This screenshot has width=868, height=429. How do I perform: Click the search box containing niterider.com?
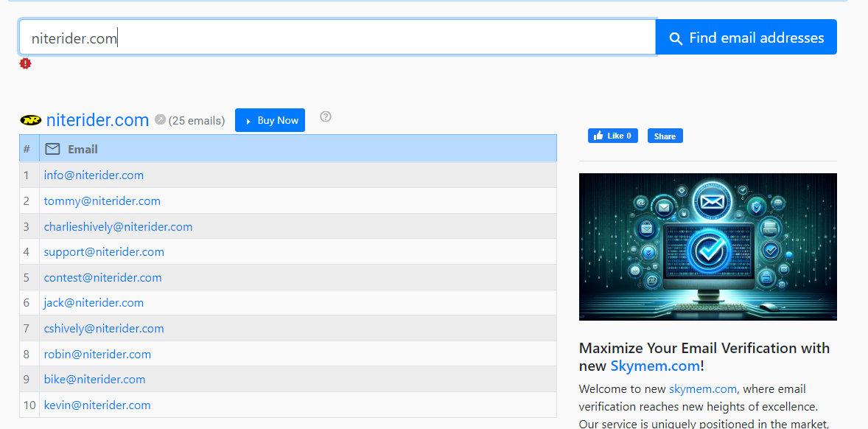tap(337, 38)
